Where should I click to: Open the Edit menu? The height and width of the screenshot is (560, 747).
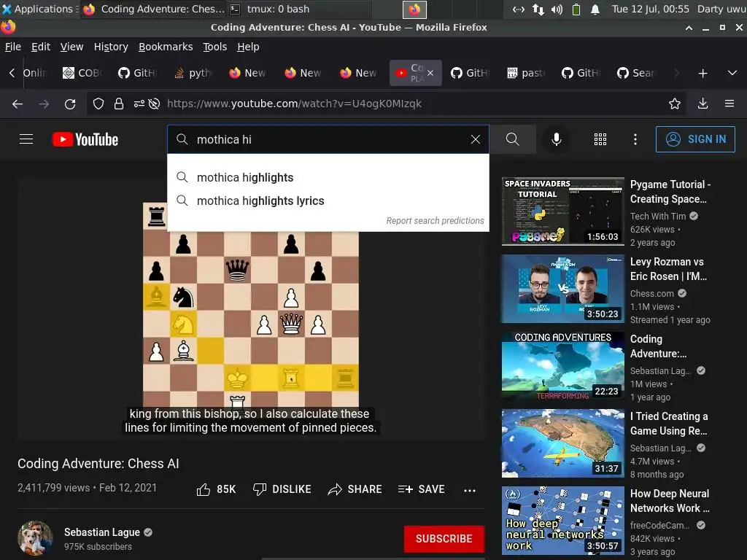[x=41, y=47]
